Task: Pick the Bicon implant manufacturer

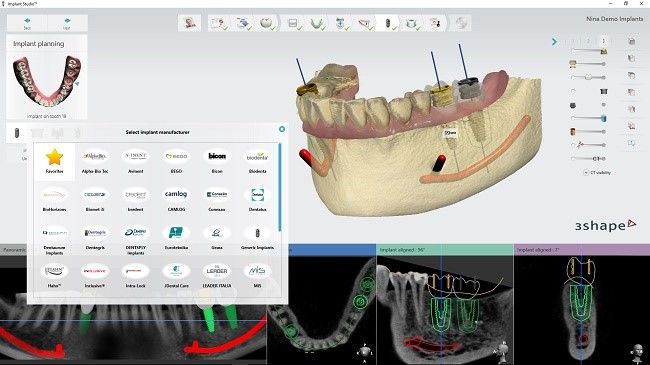Action: (x=217, y=161)
